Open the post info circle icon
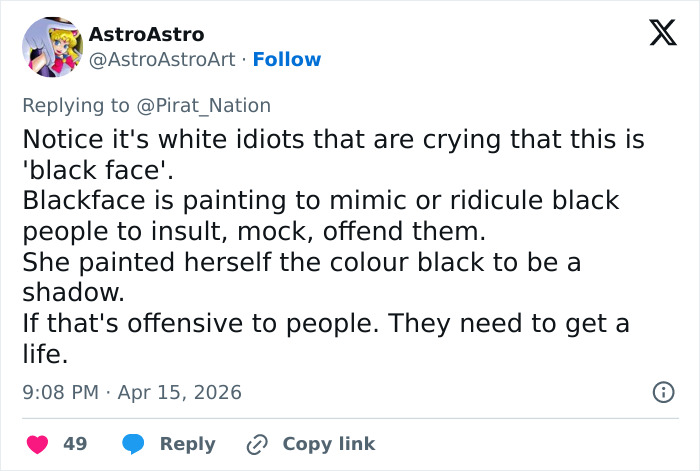Screen dimensions: 700x471 click(x=662, y=393)
